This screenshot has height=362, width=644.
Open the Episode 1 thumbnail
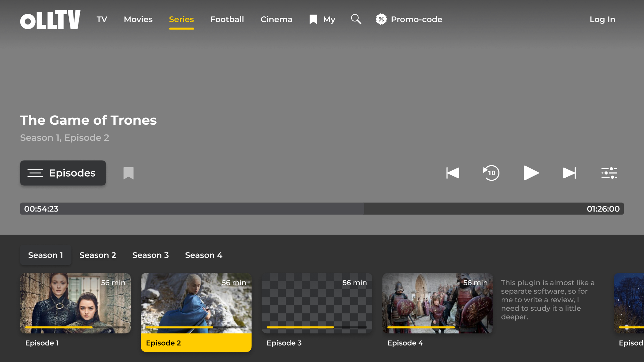75,303
